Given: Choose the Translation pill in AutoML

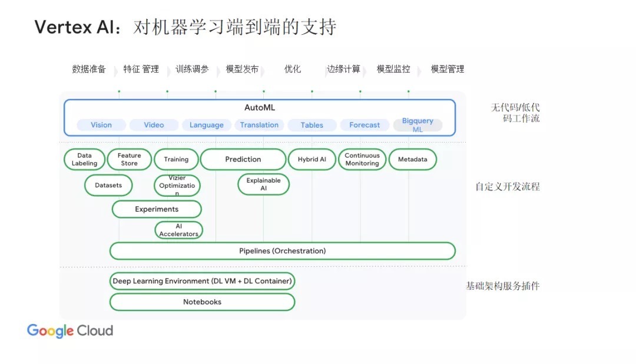Looking at the screenshot, I should pos(259,125).
